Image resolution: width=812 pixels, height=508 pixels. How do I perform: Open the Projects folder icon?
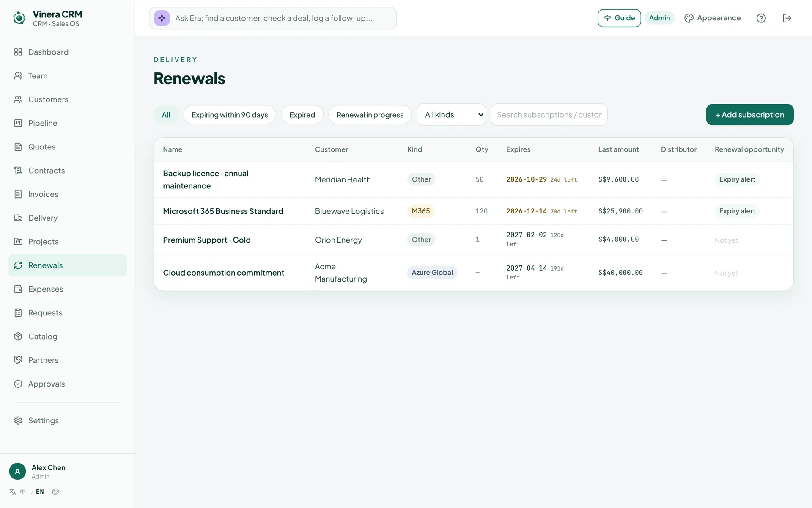click(18, 242)
